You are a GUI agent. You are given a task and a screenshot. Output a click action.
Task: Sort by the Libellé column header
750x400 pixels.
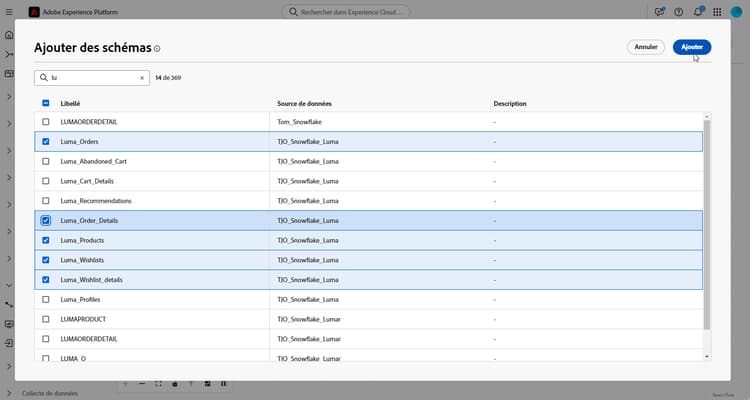tap(70, 103)
